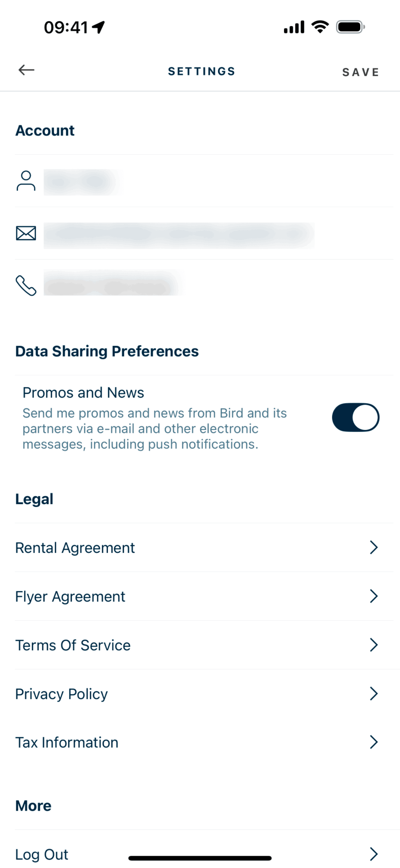
Task: Click the person profile icon
Action: tap(26, 181)
